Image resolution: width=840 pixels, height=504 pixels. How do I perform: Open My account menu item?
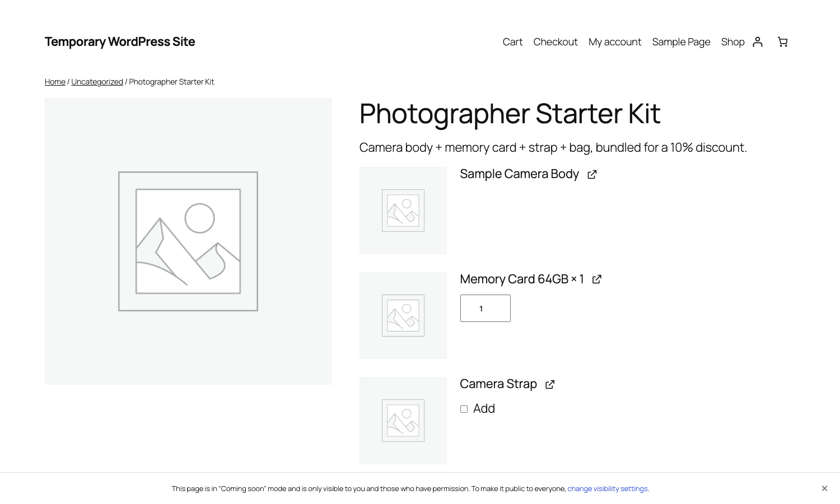click(615, 42)
